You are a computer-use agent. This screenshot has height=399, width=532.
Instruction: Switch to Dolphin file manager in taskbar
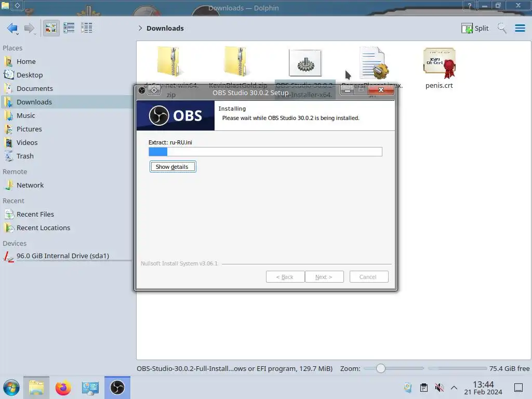[x=36, y=388]
